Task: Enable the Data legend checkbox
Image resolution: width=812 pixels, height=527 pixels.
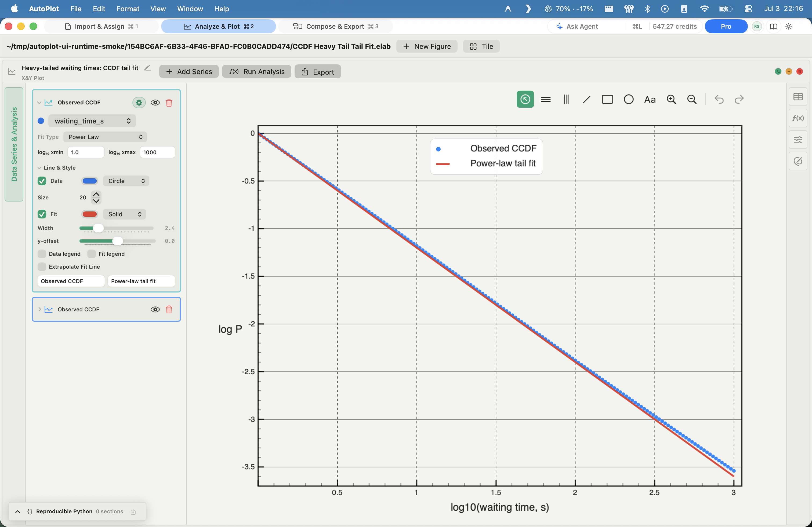Action: pos(42,254)
